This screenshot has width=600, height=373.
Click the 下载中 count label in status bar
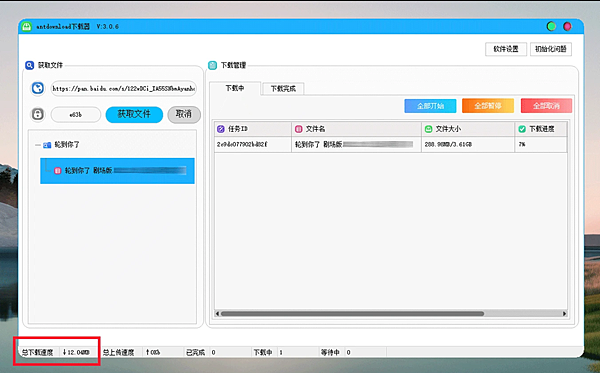263,352
